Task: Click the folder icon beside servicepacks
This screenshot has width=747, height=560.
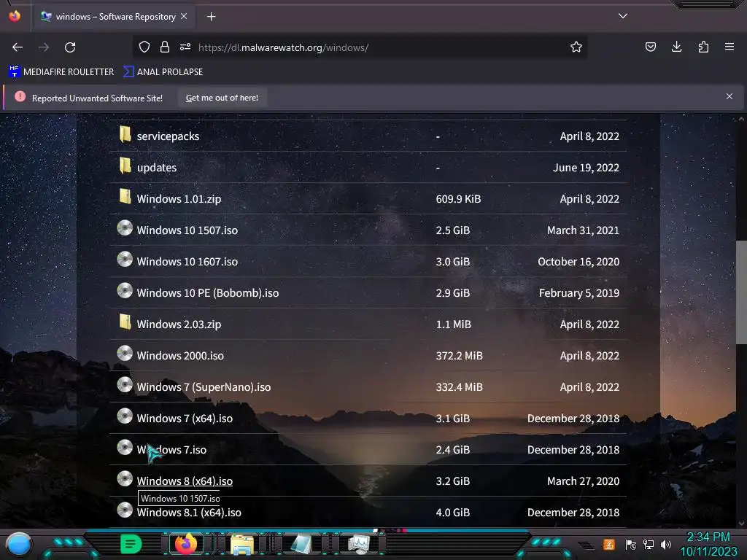Action: pyautogui.click(x=125, y=134)
